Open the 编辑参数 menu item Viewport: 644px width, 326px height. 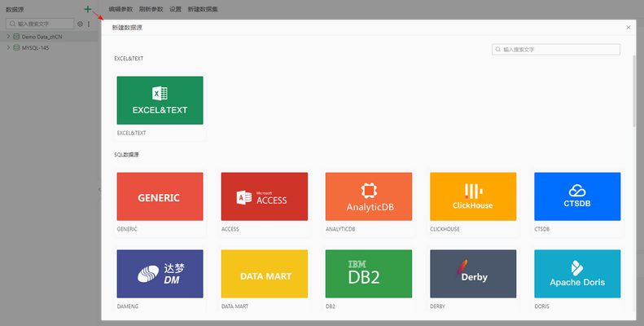[121, 9]
